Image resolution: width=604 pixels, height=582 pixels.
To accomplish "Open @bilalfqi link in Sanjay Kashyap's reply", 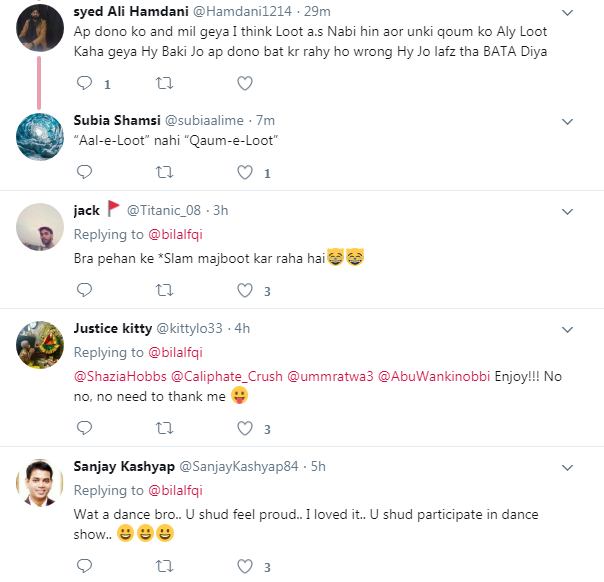I will coord(176,490).
